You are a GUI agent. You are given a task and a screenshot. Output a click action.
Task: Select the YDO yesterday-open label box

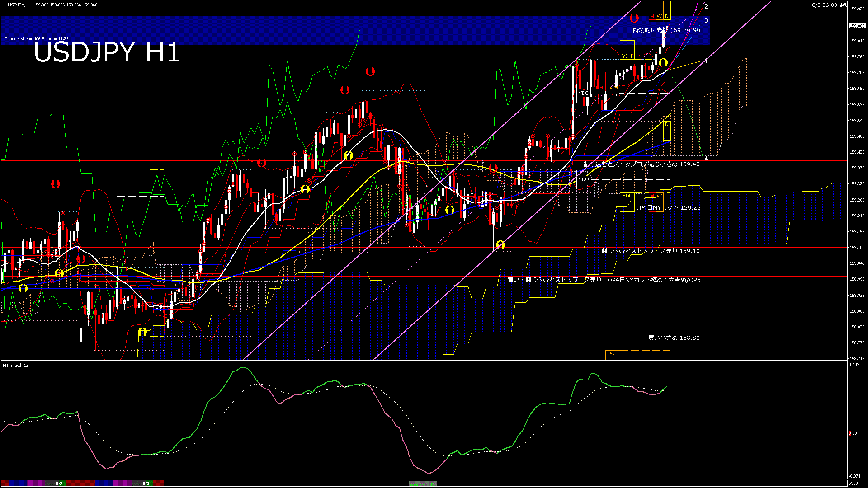[584, 179]
